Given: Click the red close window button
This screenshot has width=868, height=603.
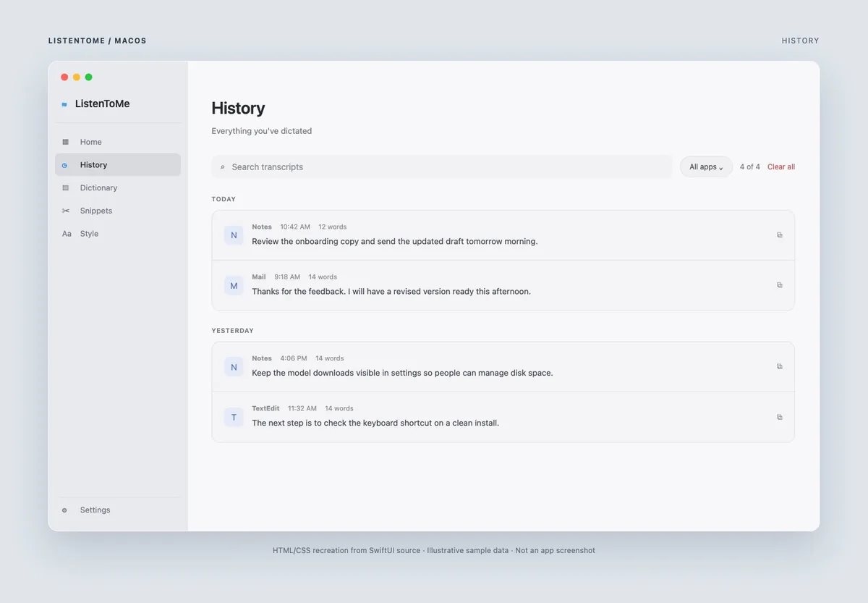Looking at the screenshot, I should [64, 77].
